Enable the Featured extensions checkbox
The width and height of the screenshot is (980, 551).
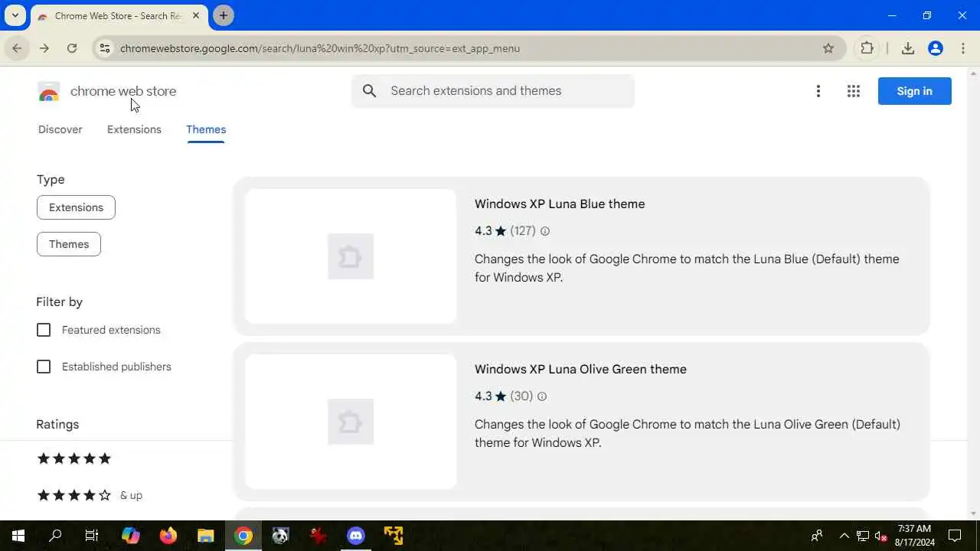click(x=44, y=330)
